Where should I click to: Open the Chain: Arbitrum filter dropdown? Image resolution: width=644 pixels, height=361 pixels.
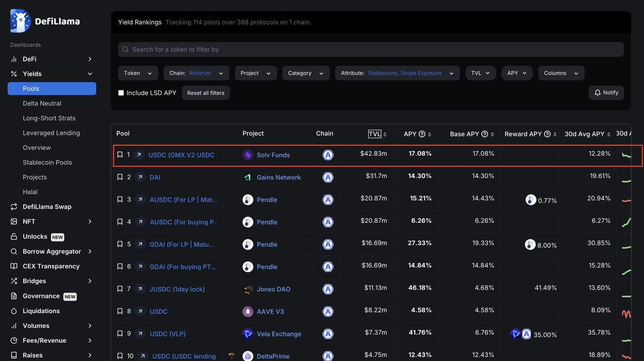(196, 73)
